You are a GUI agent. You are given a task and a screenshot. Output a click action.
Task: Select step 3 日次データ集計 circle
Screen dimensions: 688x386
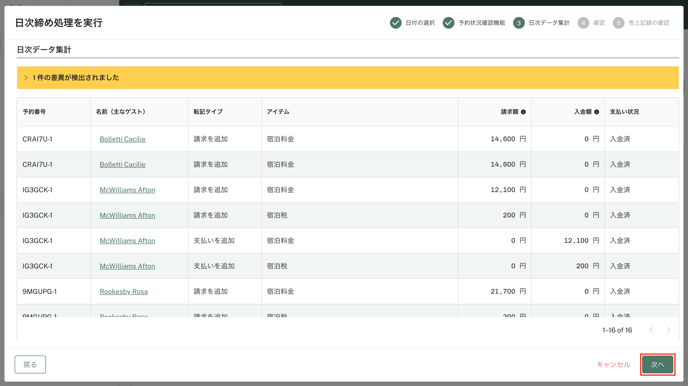coord(519,23)
